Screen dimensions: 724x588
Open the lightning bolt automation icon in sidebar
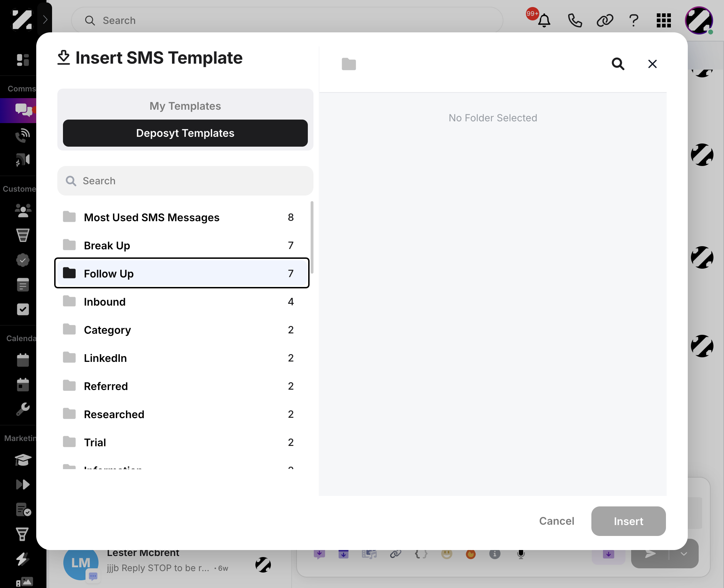coord(23,559)
